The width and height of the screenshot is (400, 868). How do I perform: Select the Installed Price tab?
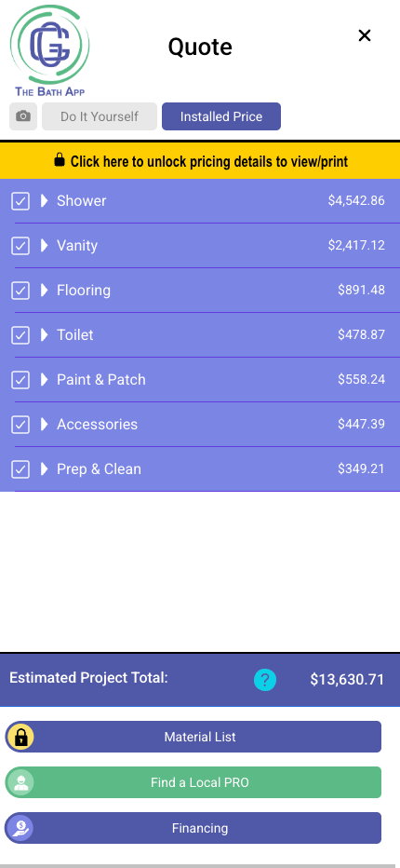click(221, 116)
